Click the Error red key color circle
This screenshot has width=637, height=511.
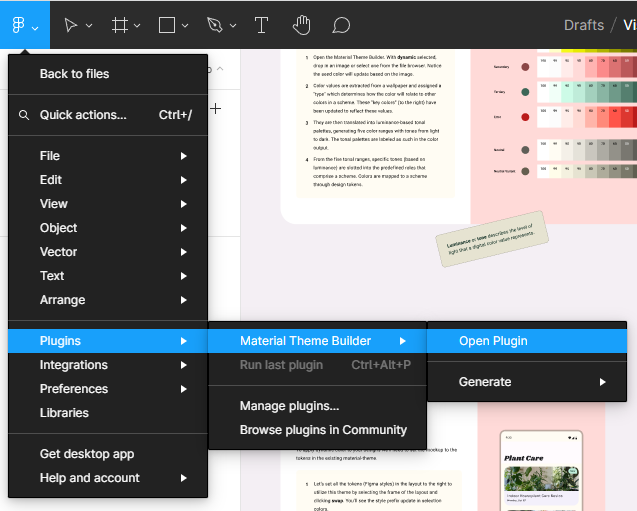pyautogui.click(x=525, y=117)
